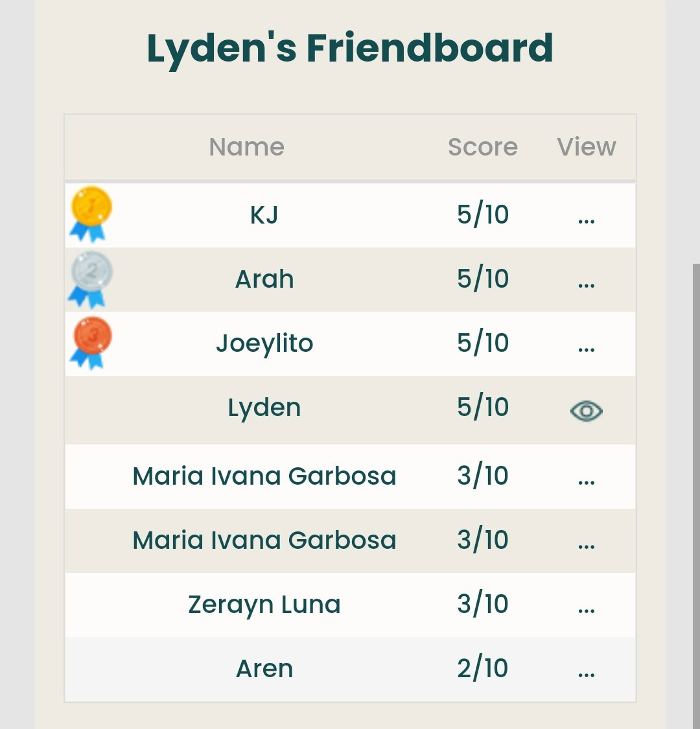
Task: Click the View column header
Action: [587, 147]
